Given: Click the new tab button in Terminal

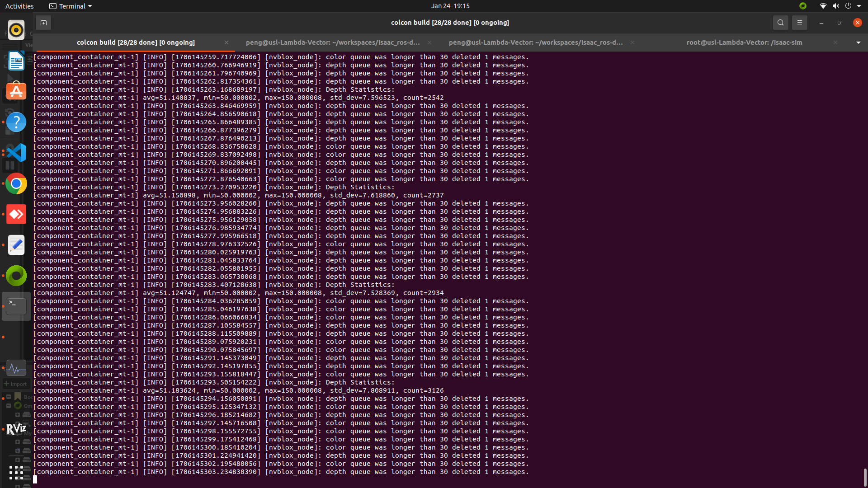Looking at the screenshot, I should (43, 22).
